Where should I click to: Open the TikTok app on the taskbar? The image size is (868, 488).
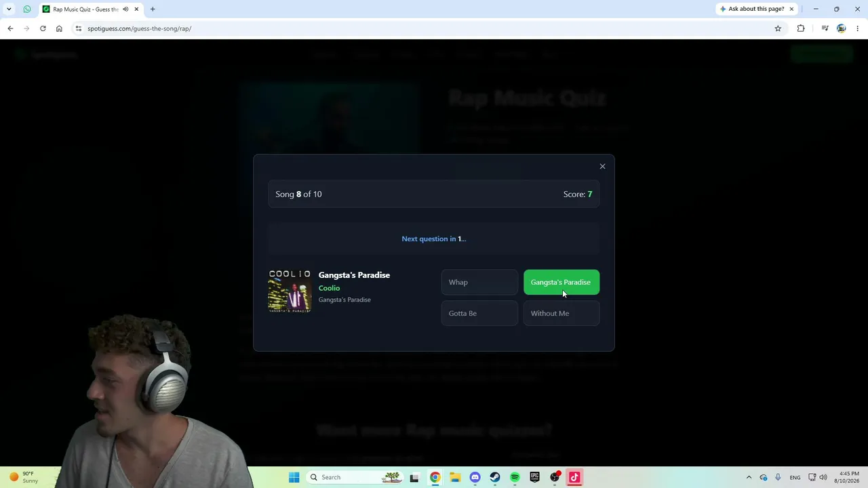pyautogui.click(x=574, y=477)
